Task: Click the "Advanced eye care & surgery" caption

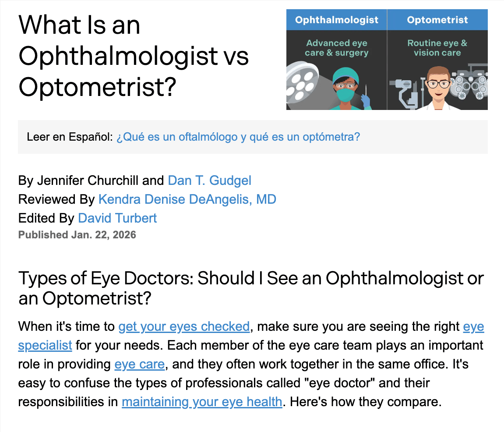Action: point(337,48)
